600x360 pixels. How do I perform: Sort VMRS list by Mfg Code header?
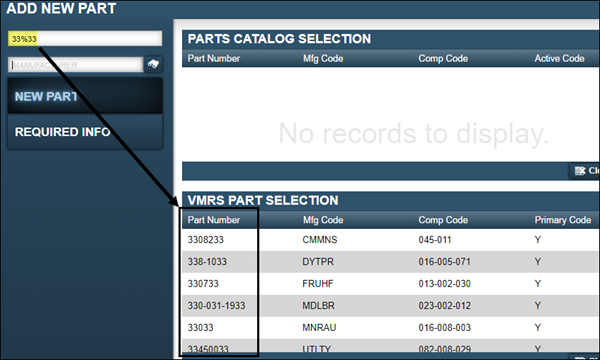[323, 220]
